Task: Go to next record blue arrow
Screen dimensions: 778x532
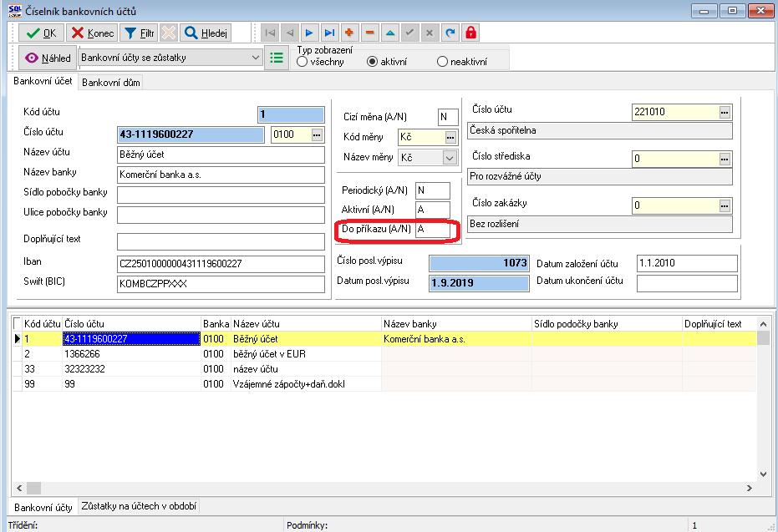Action: click(x=309, y=33)
